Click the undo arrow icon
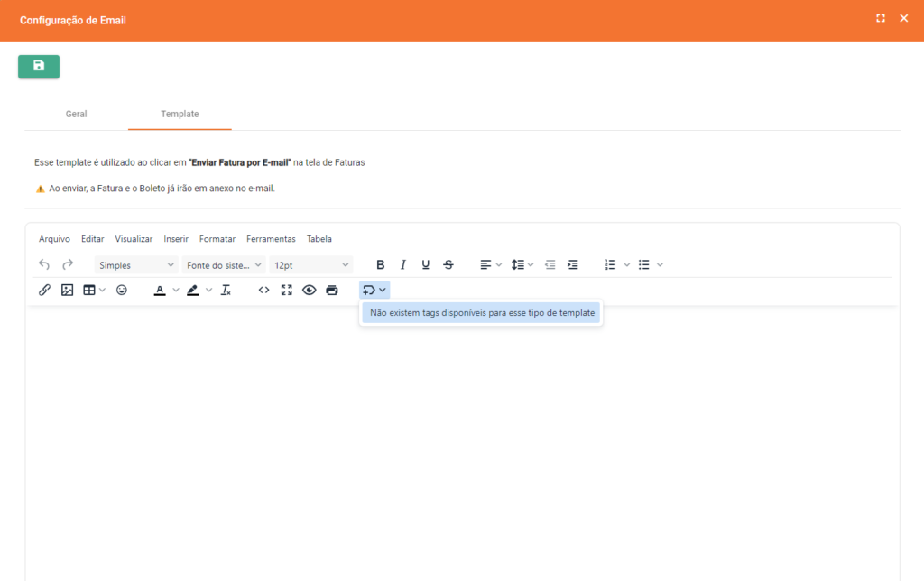 pos(44,264)
